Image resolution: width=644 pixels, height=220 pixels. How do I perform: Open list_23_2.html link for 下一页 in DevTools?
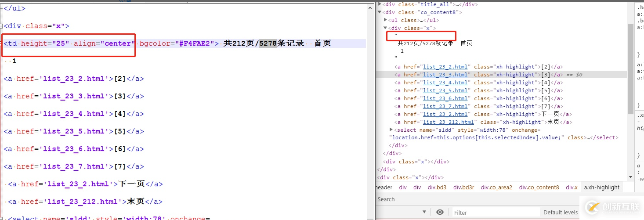[x=445, y=114]
